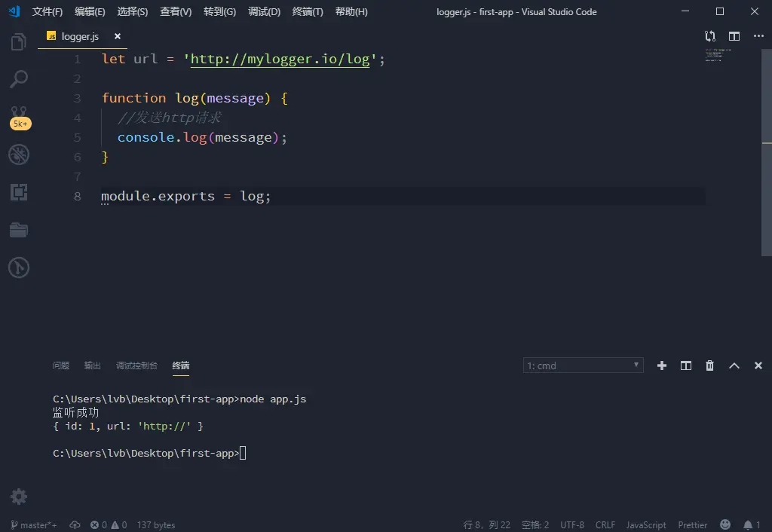This screenshot has height=532, width=772.
Task: Switch to the 调试控制台 panel tab
Action: pos(136,365)
